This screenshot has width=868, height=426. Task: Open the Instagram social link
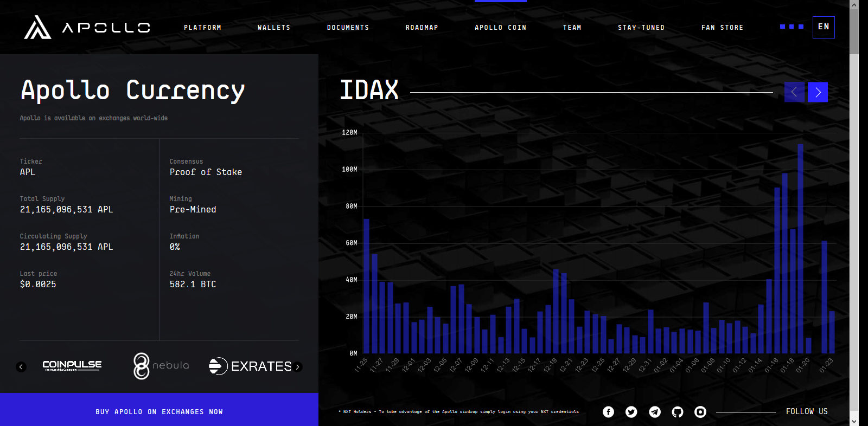click(700, 412)
